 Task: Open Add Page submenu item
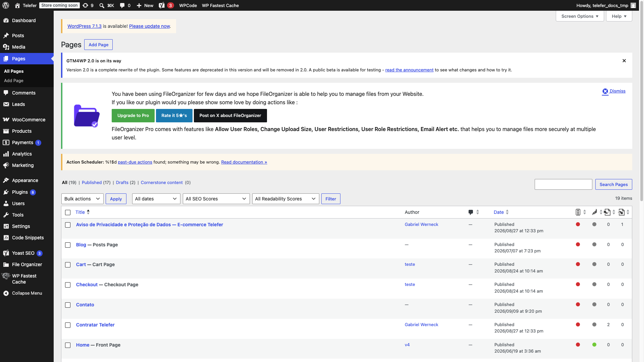pos(14,81)
